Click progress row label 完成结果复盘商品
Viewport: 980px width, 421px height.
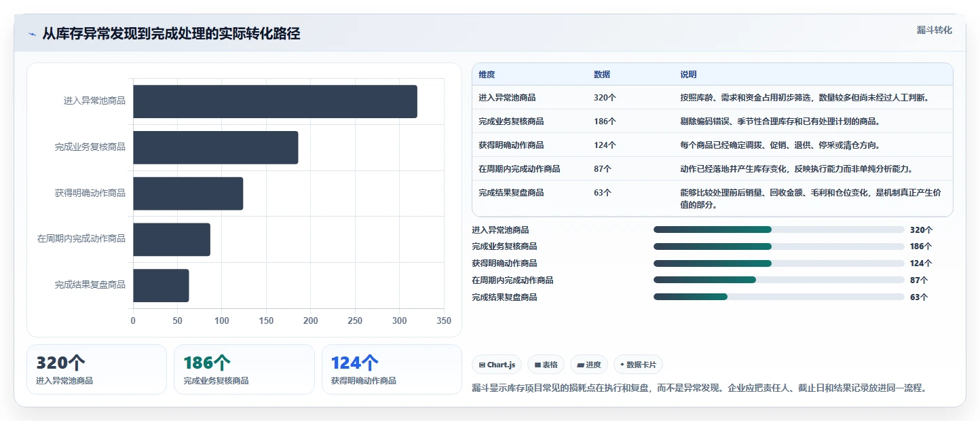coord(504,297)
